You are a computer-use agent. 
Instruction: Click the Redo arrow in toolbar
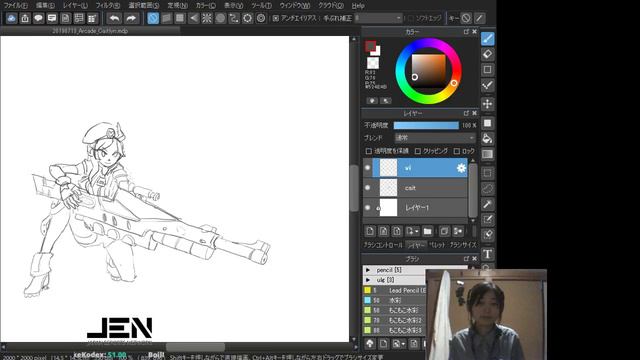(131, 18)
